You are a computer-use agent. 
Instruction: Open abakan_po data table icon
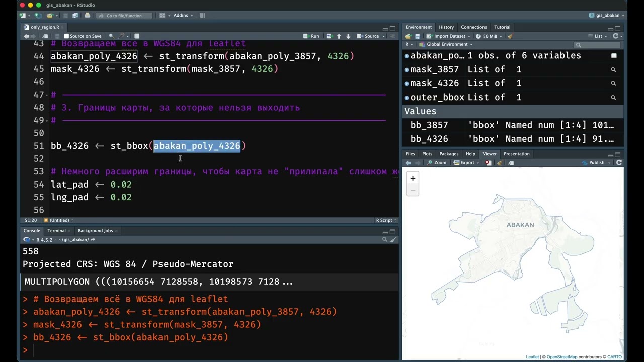coord(614,56)
